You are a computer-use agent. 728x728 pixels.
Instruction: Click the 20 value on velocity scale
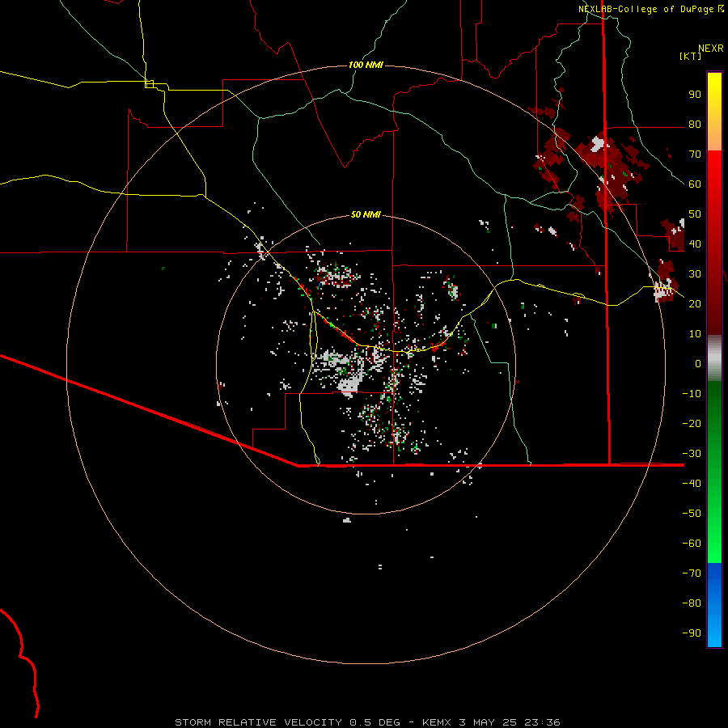click(x=695, y=303)
